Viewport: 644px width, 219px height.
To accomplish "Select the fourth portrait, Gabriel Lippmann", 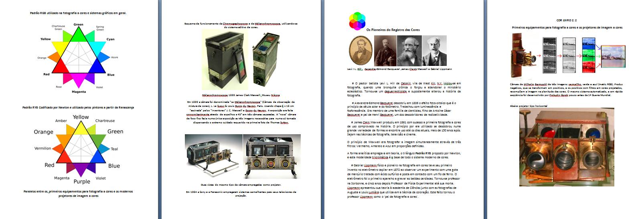I will pos(434,51).
